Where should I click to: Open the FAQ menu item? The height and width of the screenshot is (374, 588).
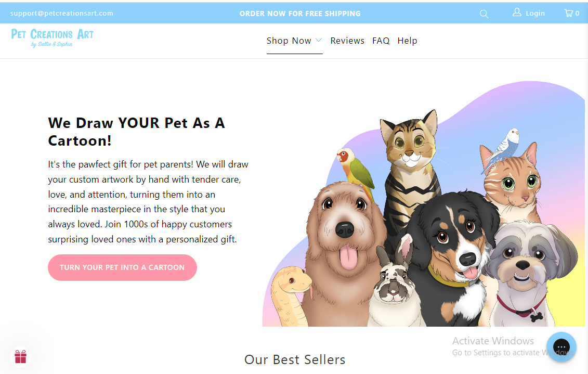click(x=381, y=41)
